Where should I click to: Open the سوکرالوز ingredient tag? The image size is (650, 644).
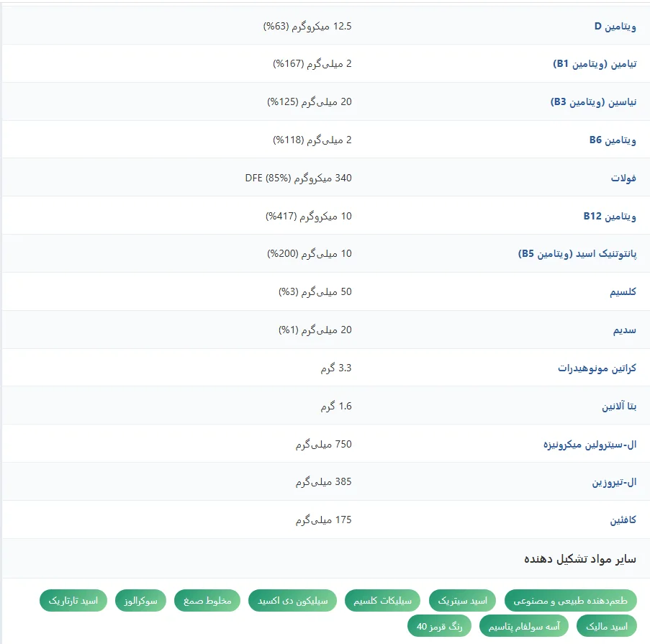140,600
